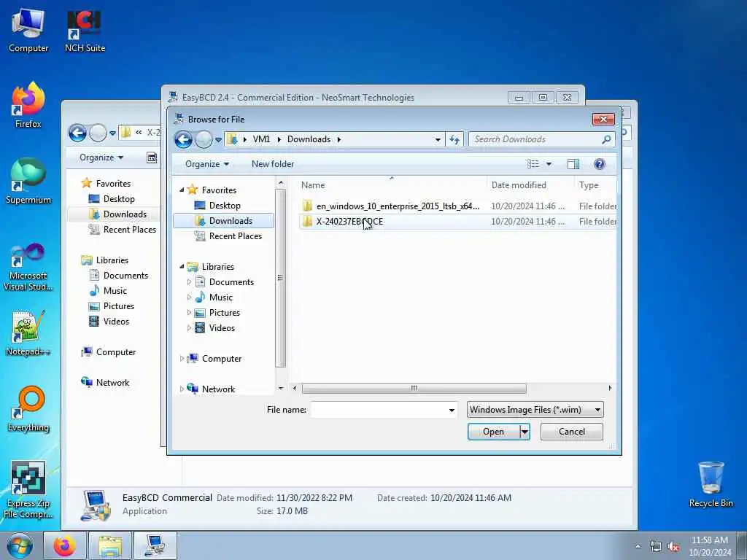Screen dimensions: 747x560
Task: Open Everything desktop shortcut
Action: (28, 409)
